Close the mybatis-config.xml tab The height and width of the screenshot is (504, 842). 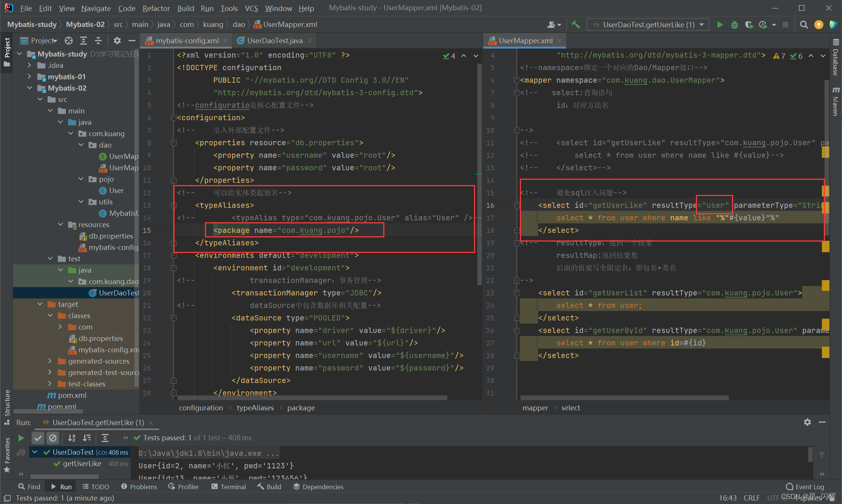(x=225, y=41)
